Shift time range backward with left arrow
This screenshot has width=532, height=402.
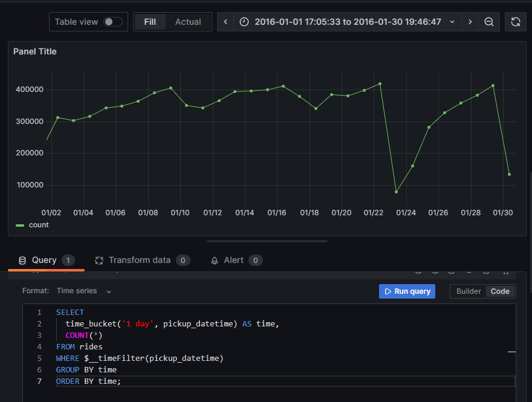click(225, 22)
